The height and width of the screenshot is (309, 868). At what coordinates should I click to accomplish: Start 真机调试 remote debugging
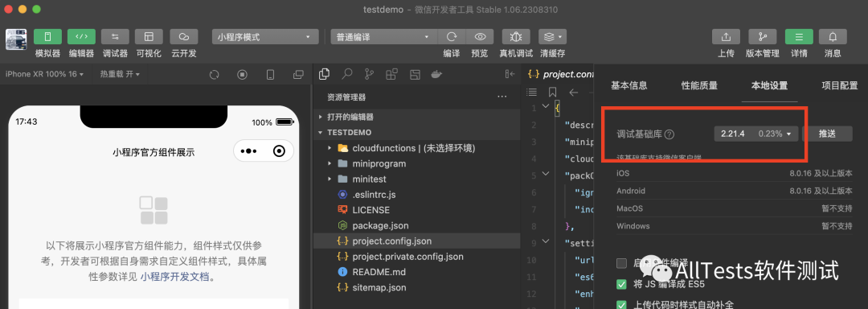click(x=516, y=37)
